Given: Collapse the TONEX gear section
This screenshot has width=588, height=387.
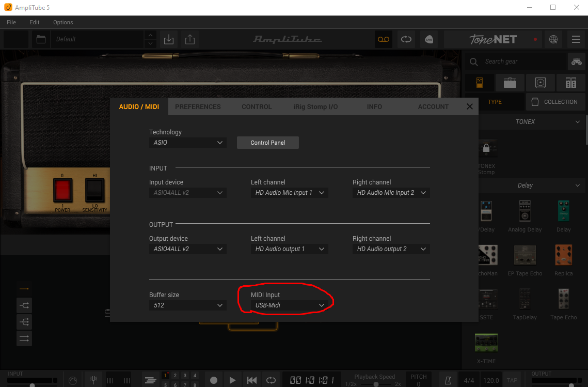Looking at the screenshot, I should [x=578, y=122].
